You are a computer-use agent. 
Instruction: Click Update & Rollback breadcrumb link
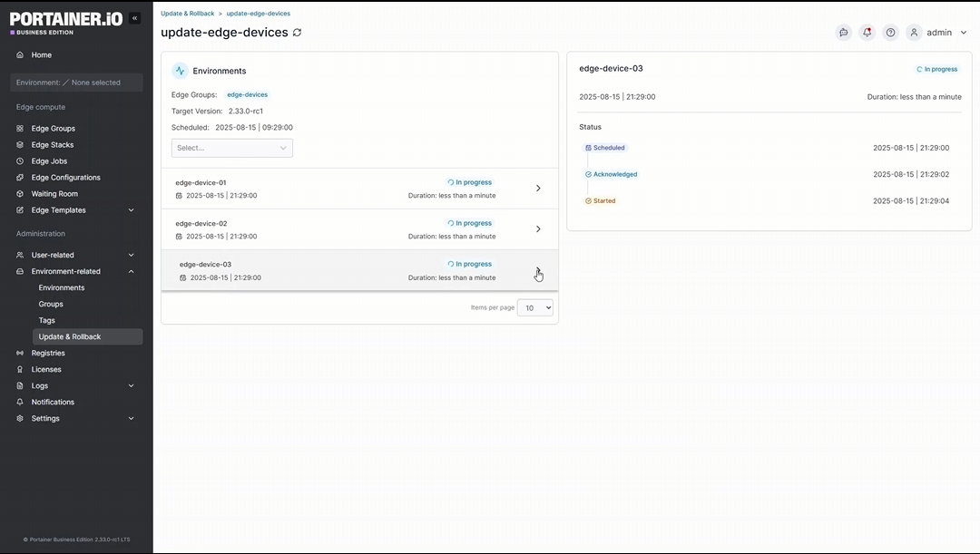coord(188,13)
